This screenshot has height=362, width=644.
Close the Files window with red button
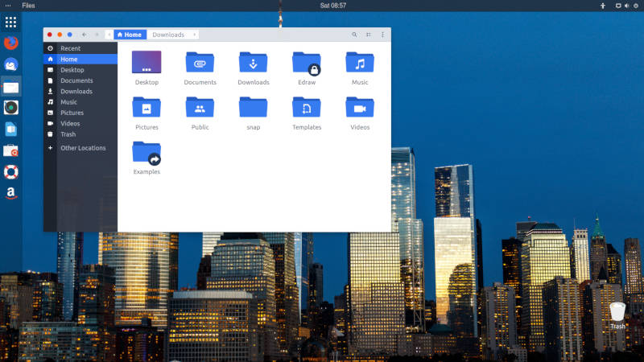click(x=50, y=35)
